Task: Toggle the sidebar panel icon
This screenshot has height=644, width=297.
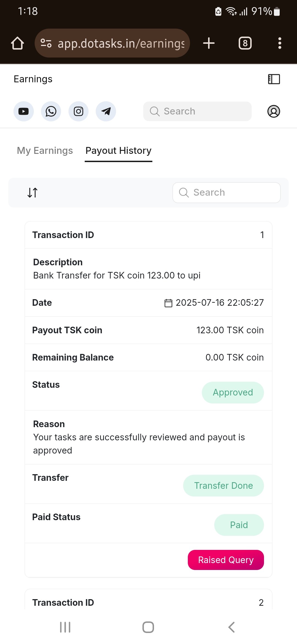Action: (274, 79)
